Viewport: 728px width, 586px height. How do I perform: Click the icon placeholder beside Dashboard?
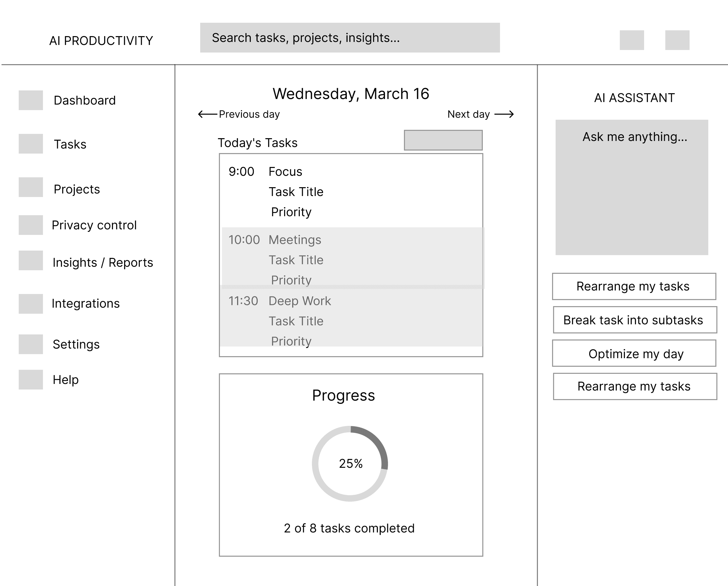click(31, 100)
